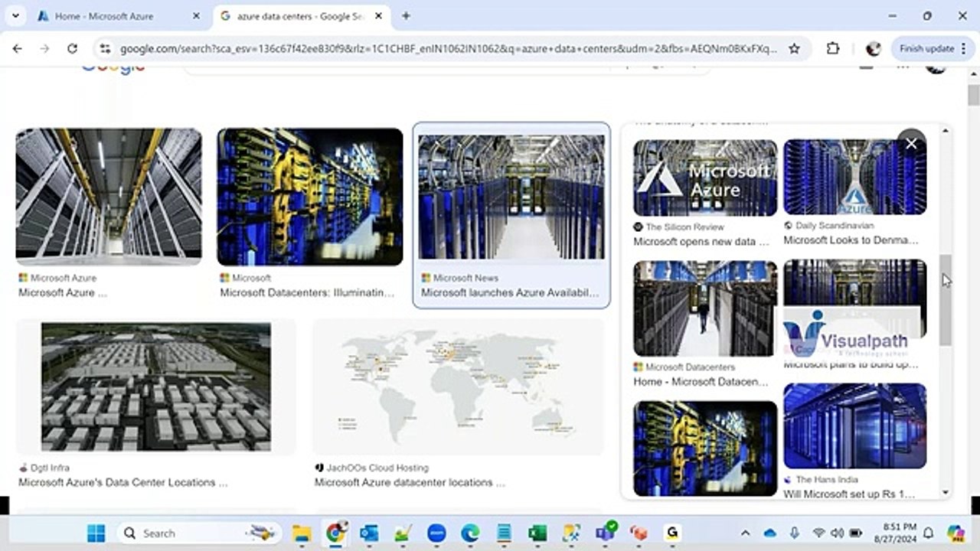Open the OneDrive cloud tray icon

click(770, 533)
